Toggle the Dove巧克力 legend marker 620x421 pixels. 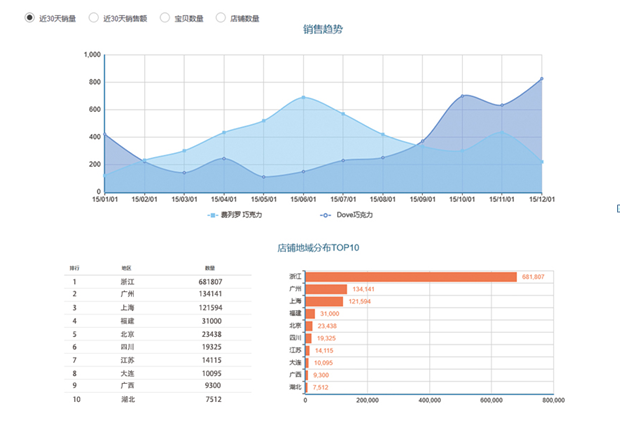pos(325,215)
